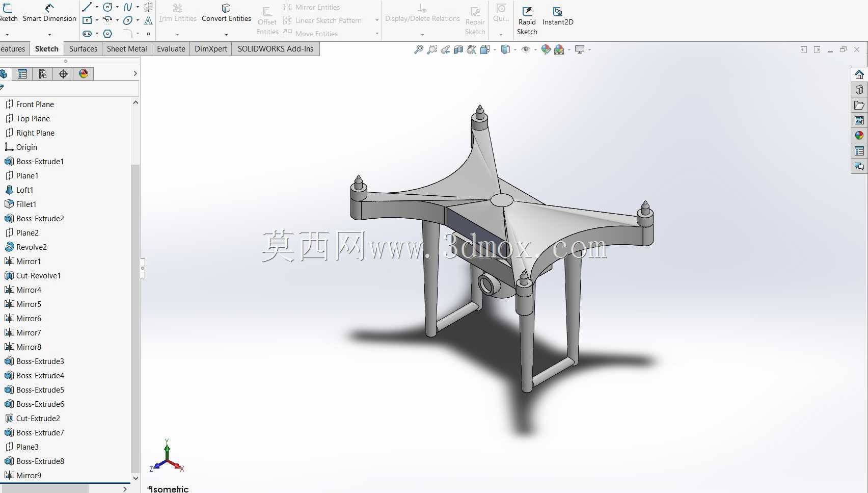Expand the left document pane arrow

804,49
